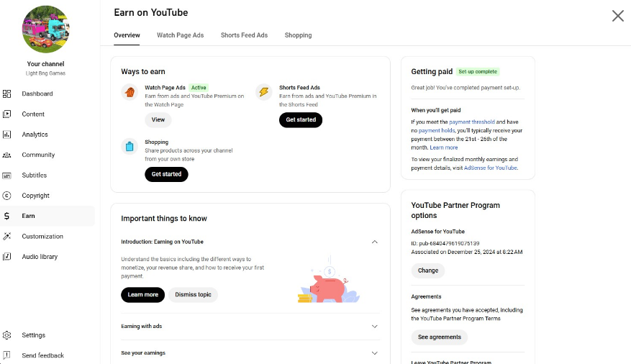
Task: Click the YouTube Partner Program options heading
Action: click(455, 210)
